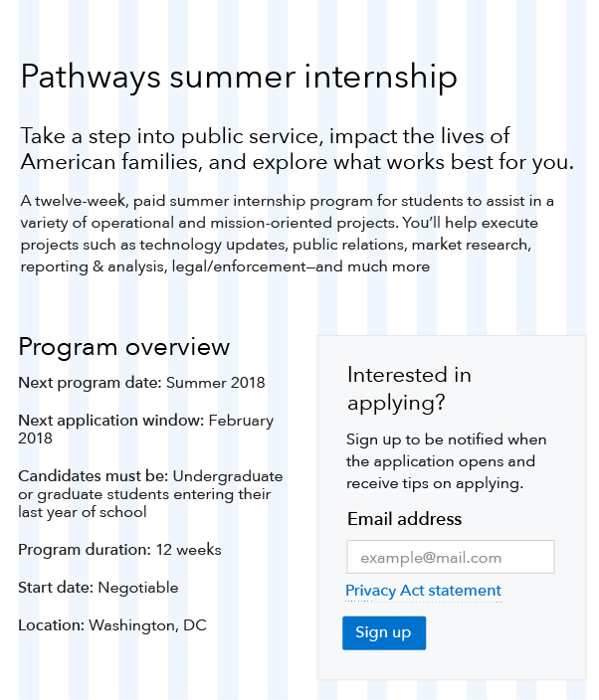Click the Location: Washington, DC text

[112, 625]
